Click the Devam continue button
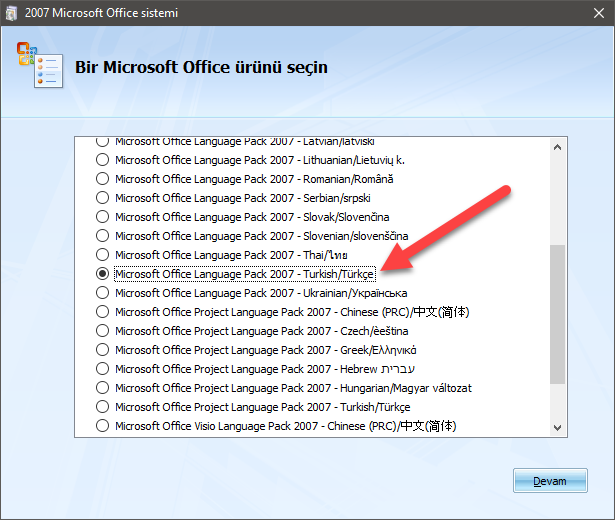This screenshot has height=520, width=615. tap(550, 480)
